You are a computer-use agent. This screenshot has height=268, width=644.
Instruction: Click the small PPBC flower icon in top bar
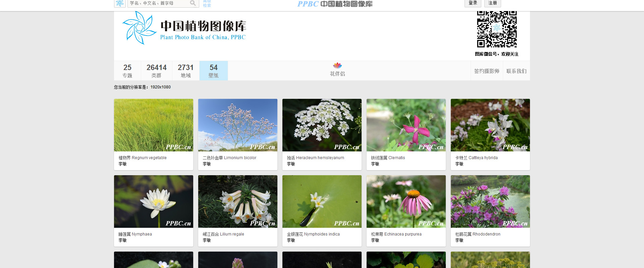[120, 3]
